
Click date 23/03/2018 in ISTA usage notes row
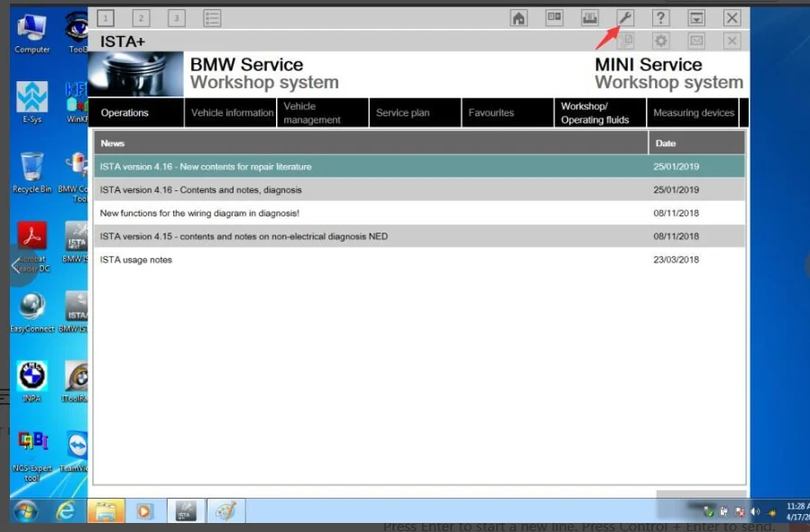point(676,260)
